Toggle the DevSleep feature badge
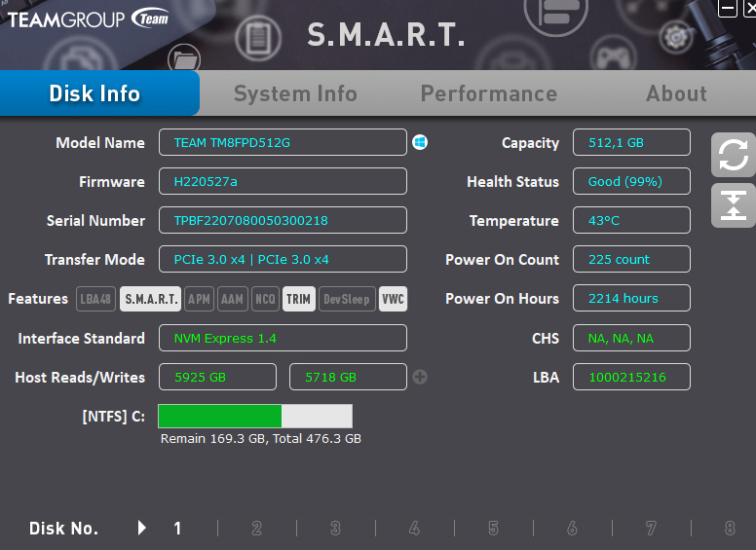The height and width of the screenshot is (550, 756). pyautogui.click(x=347, y=299)
